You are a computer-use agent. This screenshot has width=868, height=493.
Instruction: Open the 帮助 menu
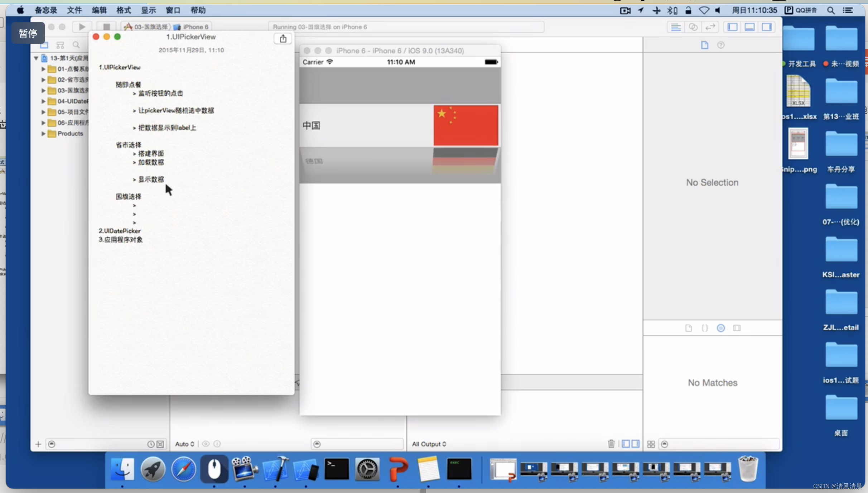coord(198,10)
